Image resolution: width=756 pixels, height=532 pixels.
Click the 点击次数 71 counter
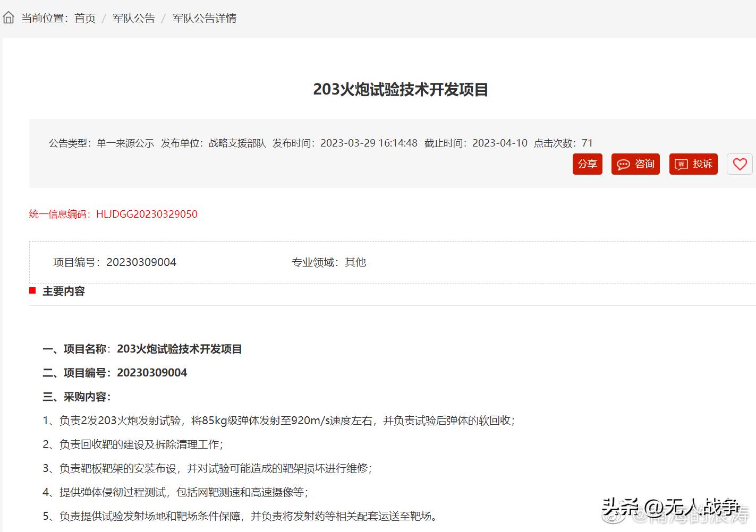563,143
